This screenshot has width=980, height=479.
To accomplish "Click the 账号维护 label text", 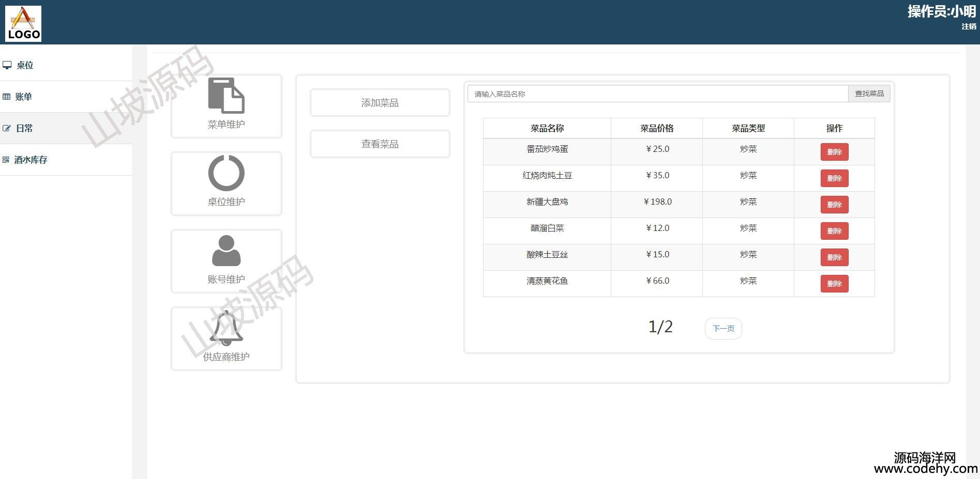I will click(x=226, y=280).
